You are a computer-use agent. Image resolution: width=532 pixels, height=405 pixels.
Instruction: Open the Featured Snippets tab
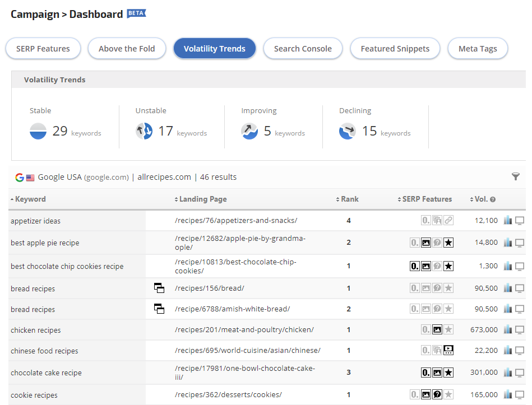point(395,49)
